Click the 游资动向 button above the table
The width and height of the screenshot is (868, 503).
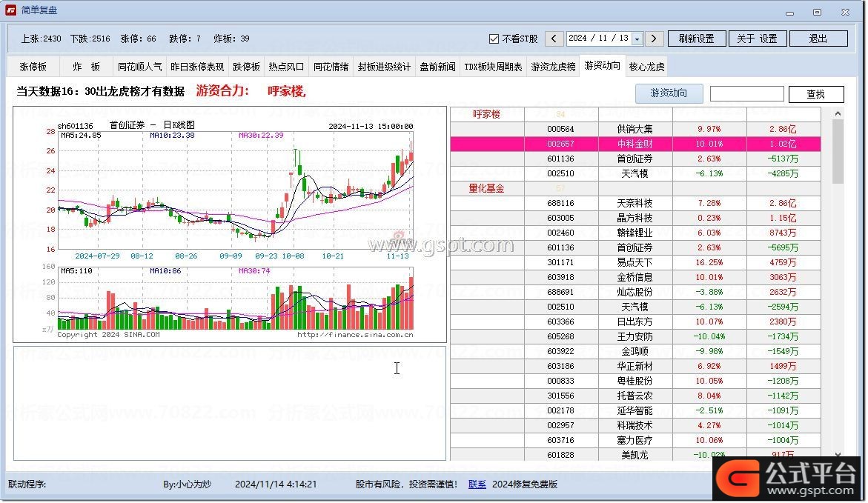tap(669, 93)
